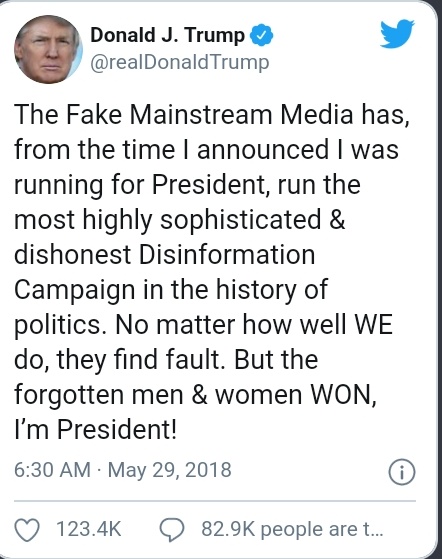Click 'I'm President!' closing line
This screenshot has width=442, height=559.
[x=96, y=430]
